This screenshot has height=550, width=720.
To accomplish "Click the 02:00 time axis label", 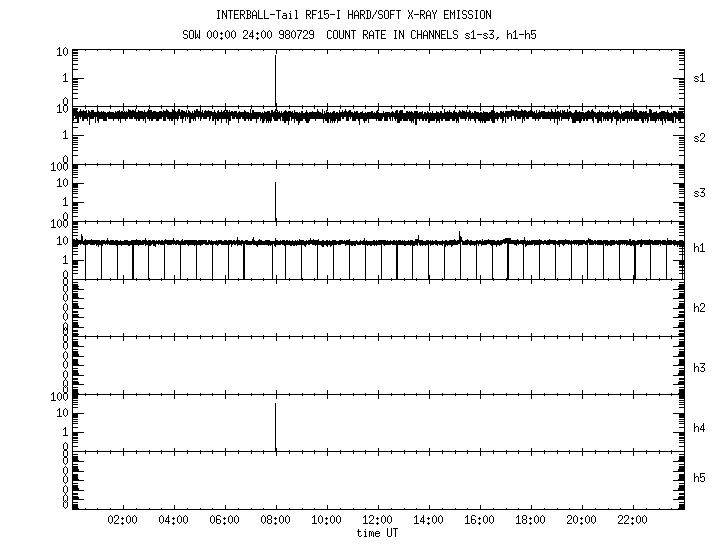I will (x=123, y=521).
